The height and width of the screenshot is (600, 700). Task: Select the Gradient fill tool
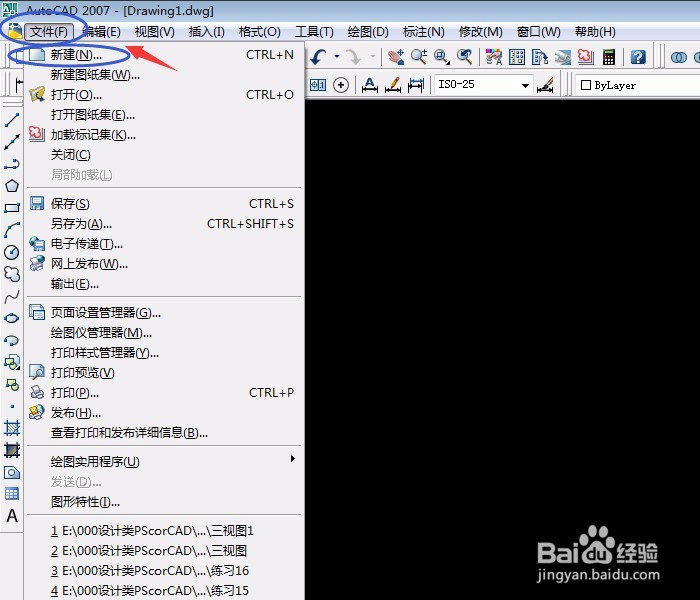pos(12,450)
